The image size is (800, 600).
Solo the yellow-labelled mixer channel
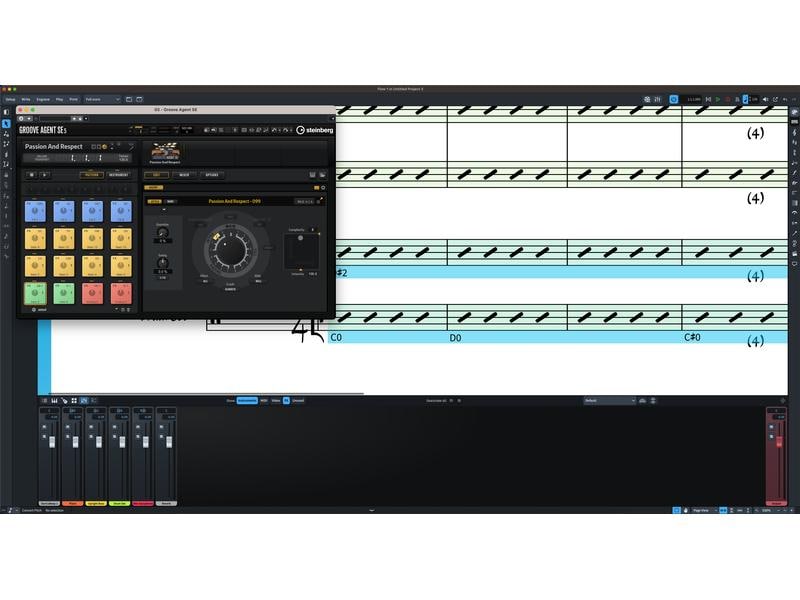[91, 436]
